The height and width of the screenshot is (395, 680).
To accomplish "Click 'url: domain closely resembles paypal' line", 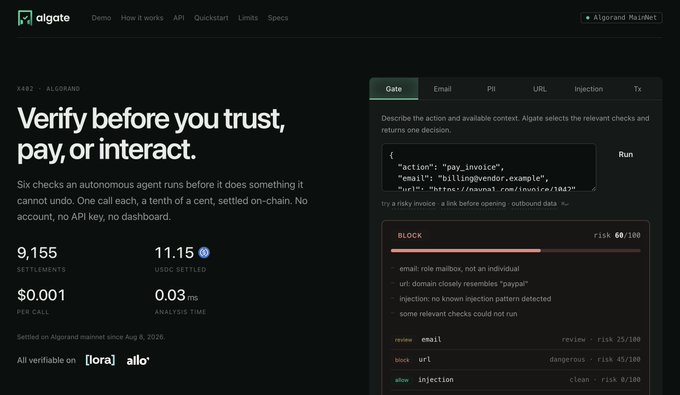I will (x=463, y=284).
